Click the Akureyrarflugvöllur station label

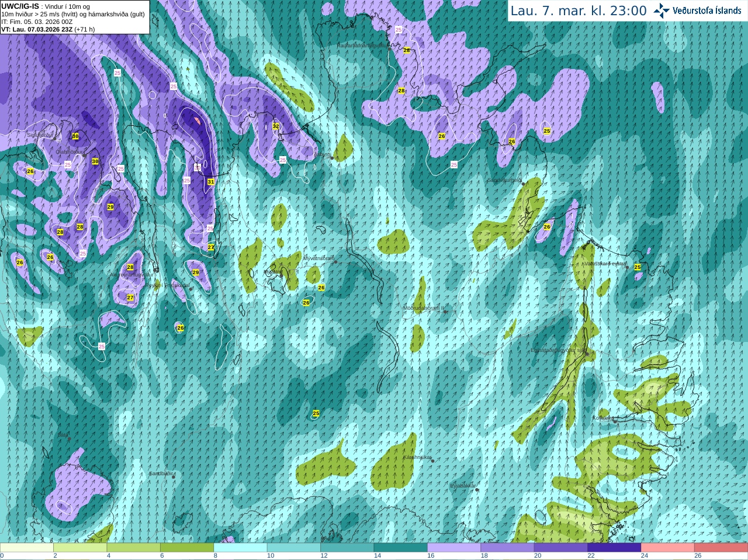[132, 274]
